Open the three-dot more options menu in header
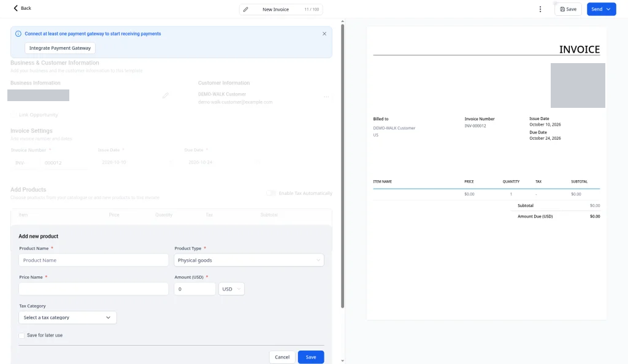628x364 pixels. tap(540, 9)
